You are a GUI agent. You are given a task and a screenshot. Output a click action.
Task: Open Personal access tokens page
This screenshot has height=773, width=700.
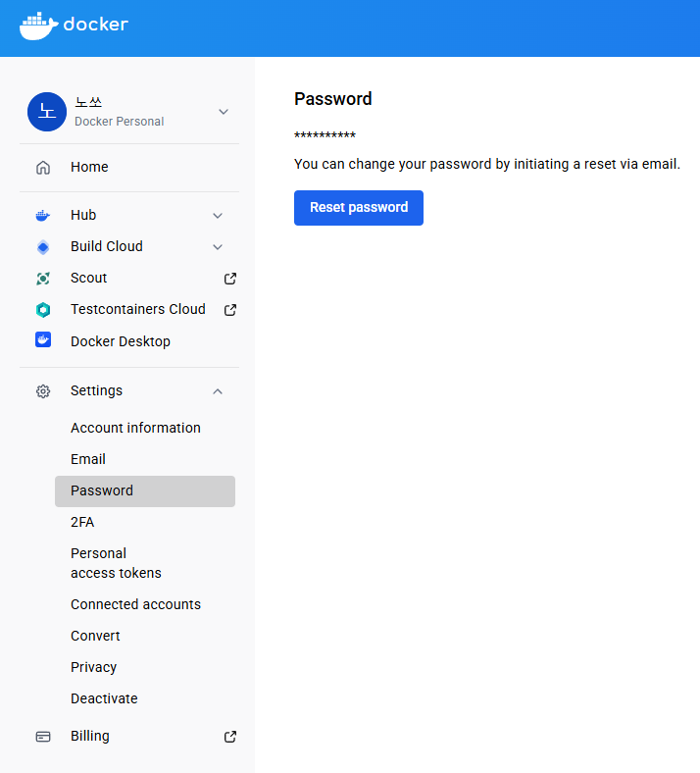[x=116, y=563]
